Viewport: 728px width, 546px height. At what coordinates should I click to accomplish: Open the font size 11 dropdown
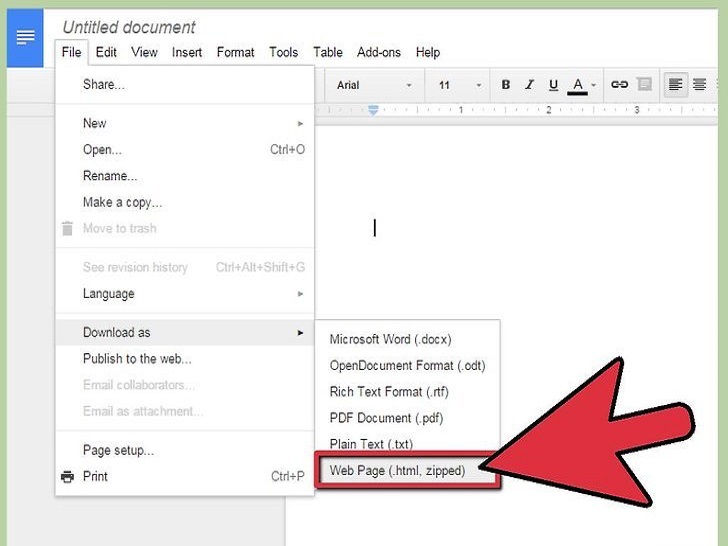pyautogui.click(x=459, y=85)
